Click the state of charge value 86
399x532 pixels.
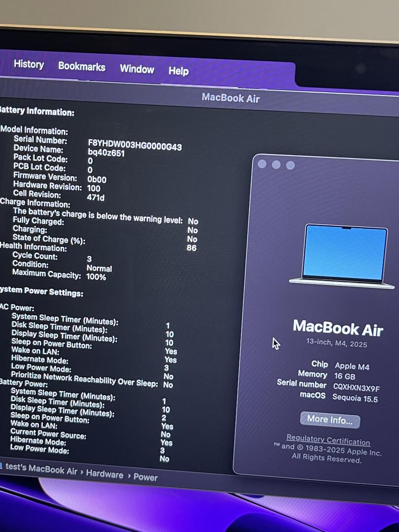pyautogui.click(x=192, y=248)
